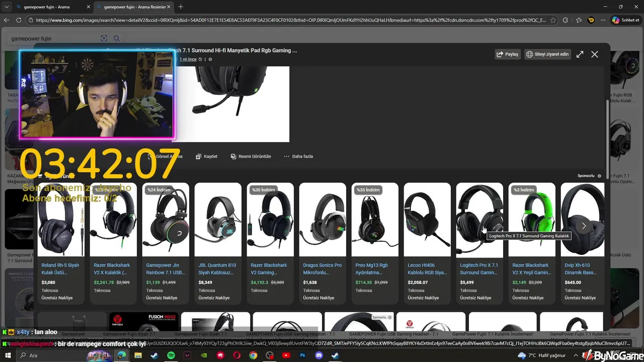The width and height of the screenshot is (644, 362).
Task: Click 'Siteyi ziyaret edin' button
Action: [x=547, y=54]
